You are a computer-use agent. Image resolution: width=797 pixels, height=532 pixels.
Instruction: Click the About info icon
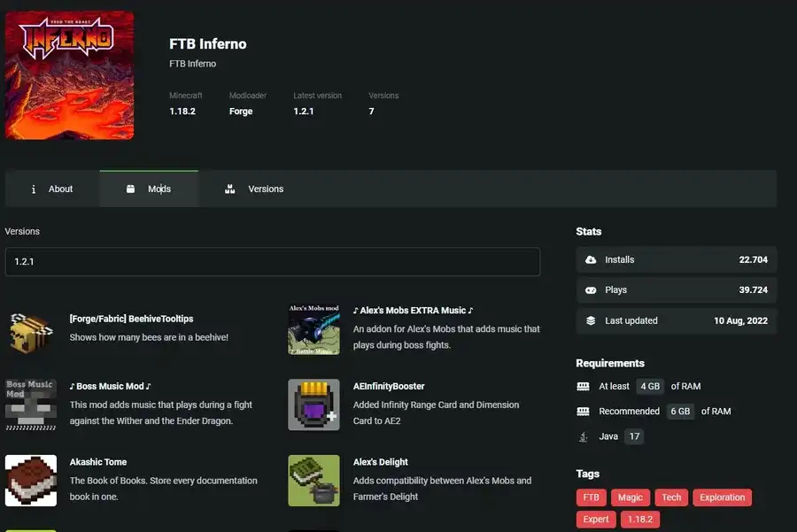(34, 189)
